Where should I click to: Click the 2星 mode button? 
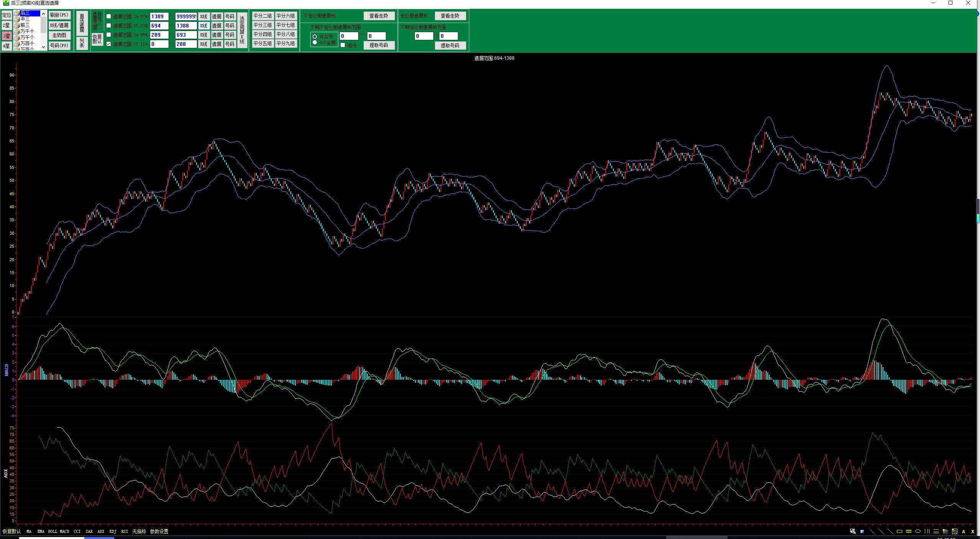7,25
